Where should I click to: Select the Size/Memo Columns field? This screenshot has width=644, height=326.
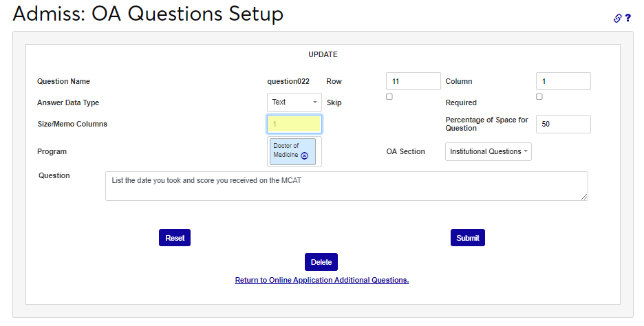(x=294, y=124)
